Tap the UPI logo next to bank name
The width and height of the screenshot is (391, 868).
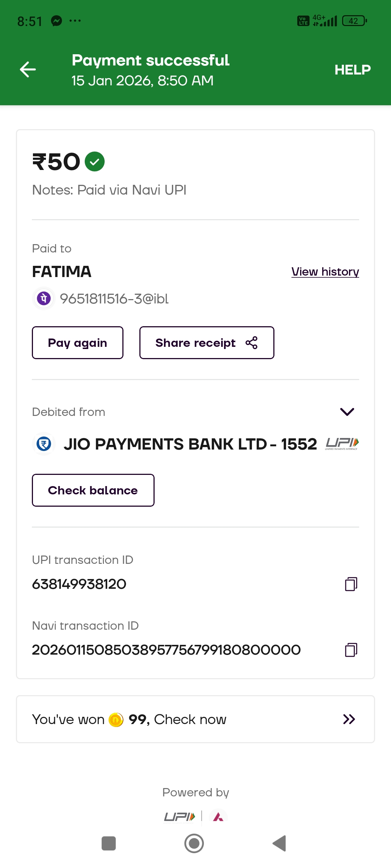342,443
